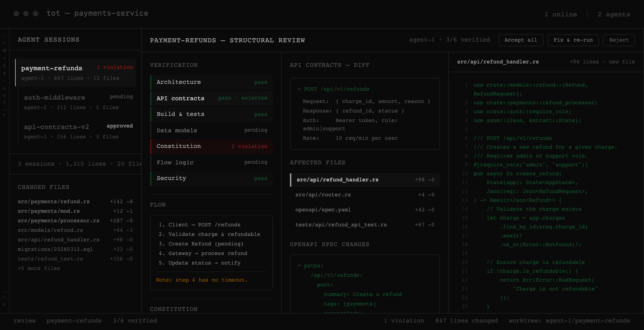Screen dimensions: 644x330
Task: Open src/payments/processor.rs in Changed Files
Action: tap(75, 221)
